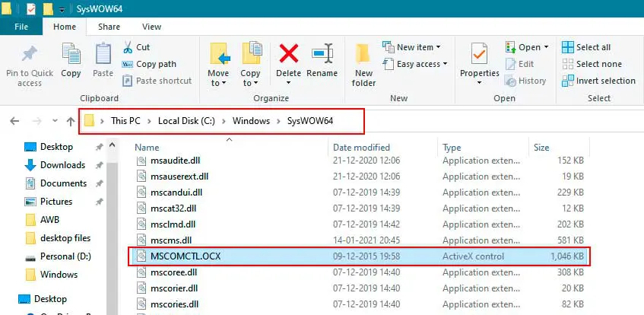Click Local Disk (C:) breadcrumb
This screenshot has width=644, height=315.
tap(186, 121)
